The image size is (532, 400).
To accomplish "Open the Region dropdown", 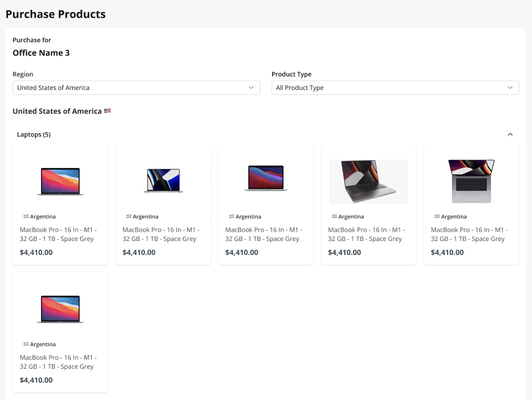I will pyautogui.click(x=135, y=88).
